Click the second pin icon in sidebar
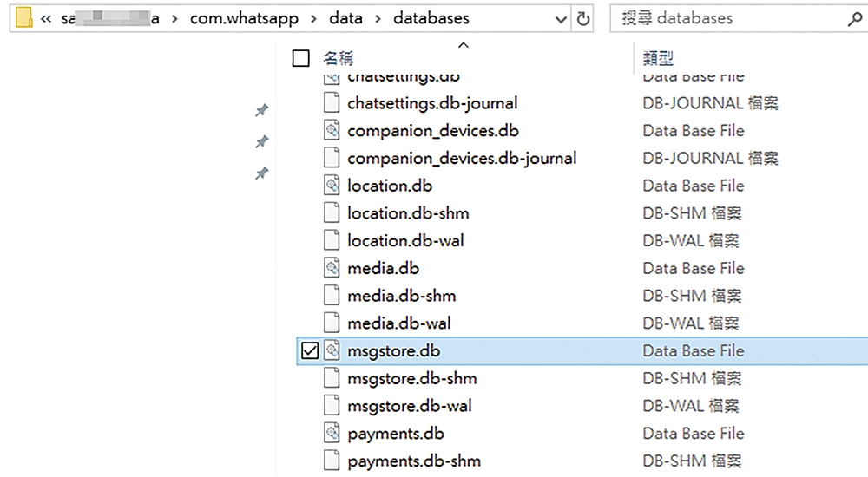The height and width of the screenshot is (477, 868). pyautogui.click(x=261, y=141)
